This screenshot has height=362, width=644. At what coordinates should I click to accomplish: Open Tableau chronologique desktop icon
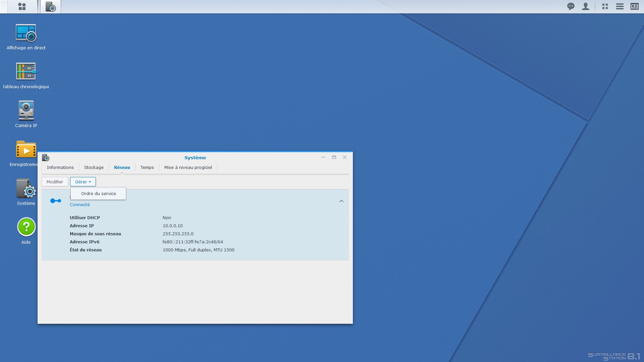pyautogui.click(x=26, y=76)
